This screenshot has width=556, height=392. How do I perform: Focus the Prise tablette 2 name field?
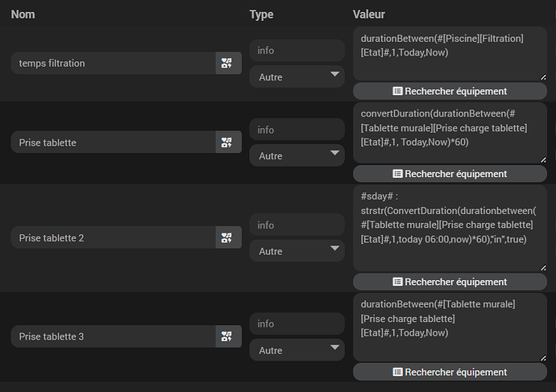113,237
